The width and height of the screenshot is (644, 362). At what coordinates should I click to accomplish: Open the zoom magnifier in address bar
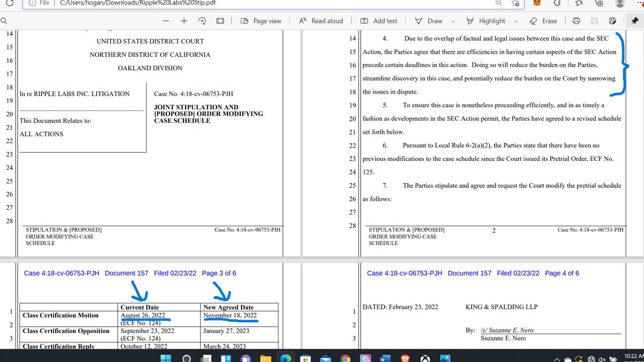click(x=499, y=3)
